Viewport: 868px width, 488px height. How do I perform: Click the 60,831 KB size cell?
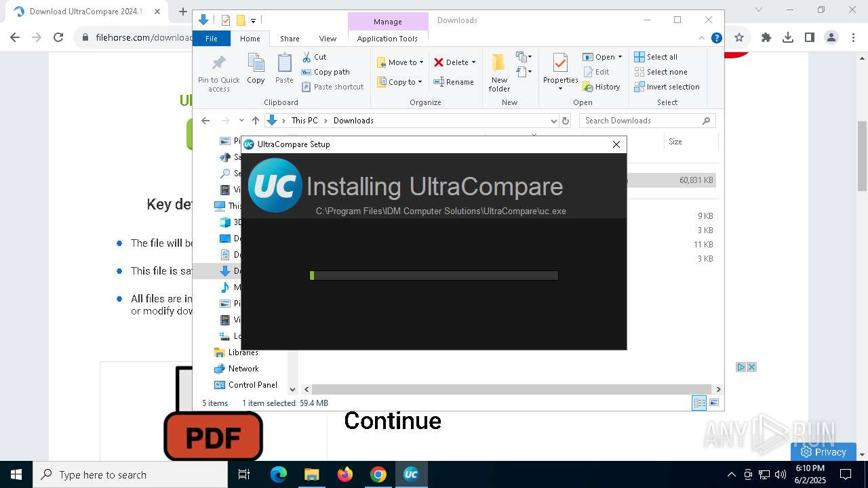(x=696, y=180)
